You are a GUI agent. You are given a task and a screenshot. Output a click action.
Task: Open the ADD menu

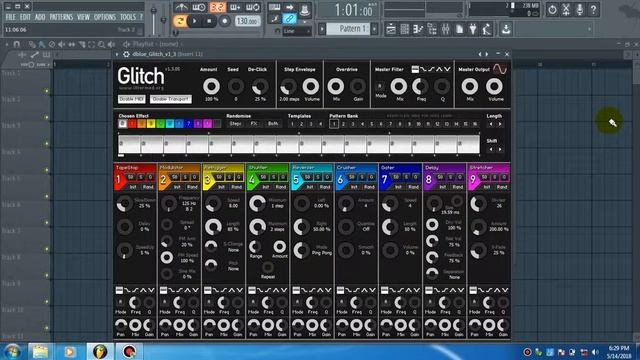[x=40, y=17]
